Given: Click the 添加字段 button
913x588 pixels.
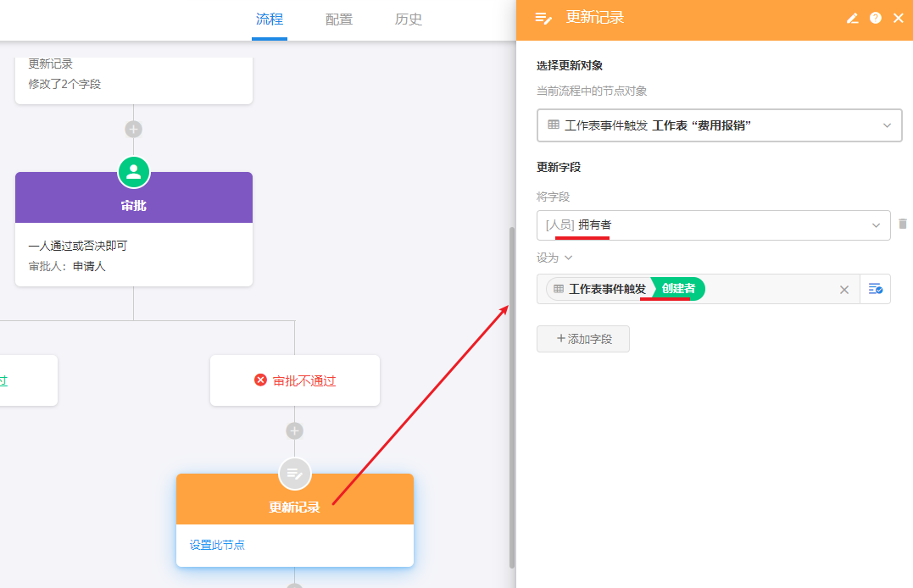Looking at the screenshot, I should click(583, 339).
